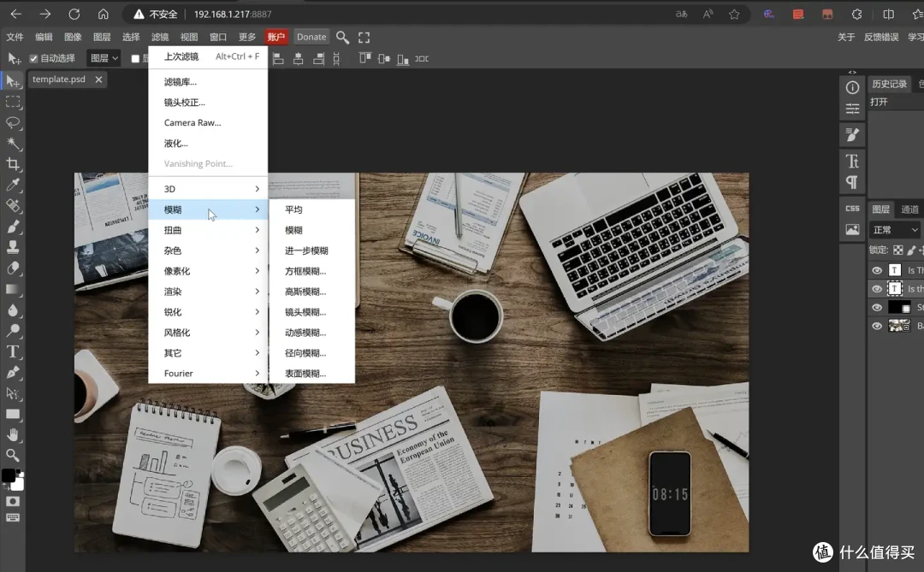The height and width of the screenshot is (572, 924).
Task: Toggle fullscreen mode icon
Action: (x=364, y=38)
